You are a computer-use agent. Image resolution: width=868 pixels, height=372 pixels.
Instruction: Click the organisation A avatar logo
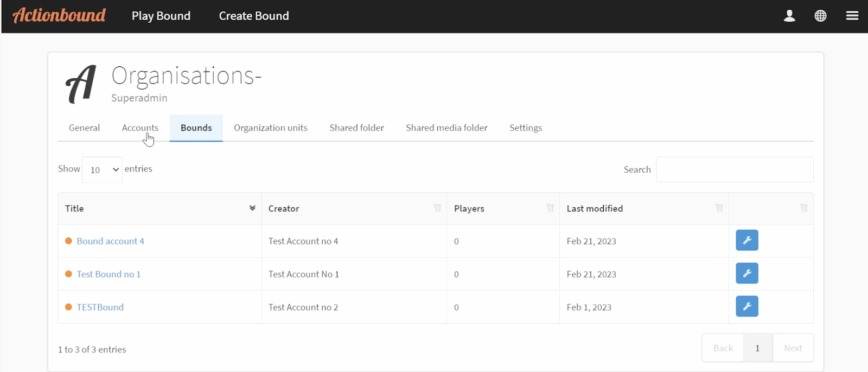pyautogui.click(x=81, y=84)
